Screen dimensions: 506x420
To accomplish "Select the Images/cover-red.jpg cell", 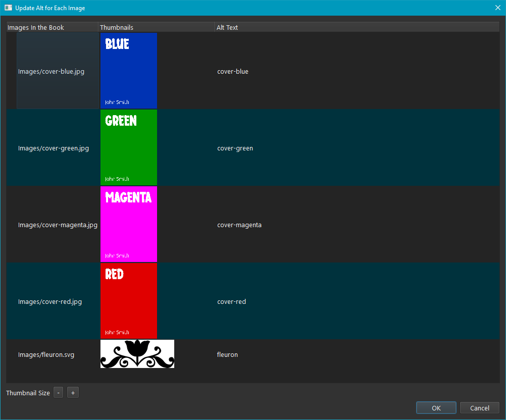I will tap(58, 301).
